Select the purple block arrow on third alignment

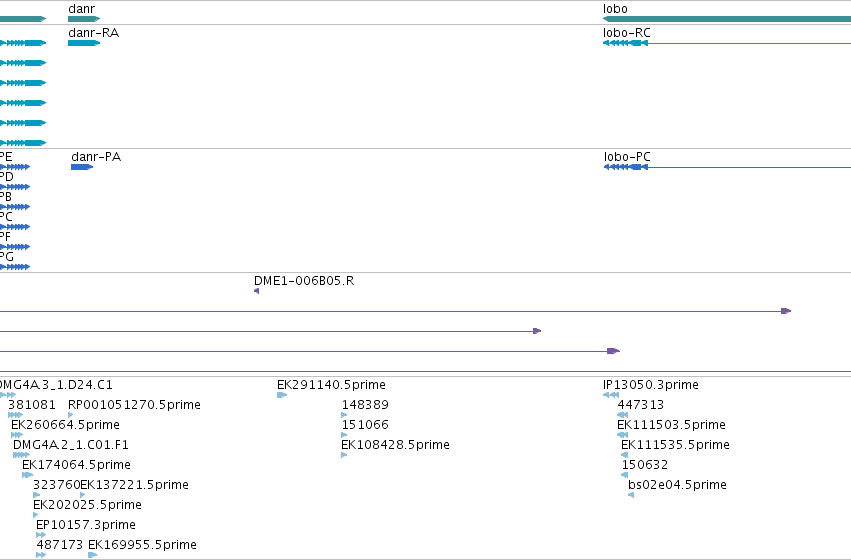click(x=613, y=351)
